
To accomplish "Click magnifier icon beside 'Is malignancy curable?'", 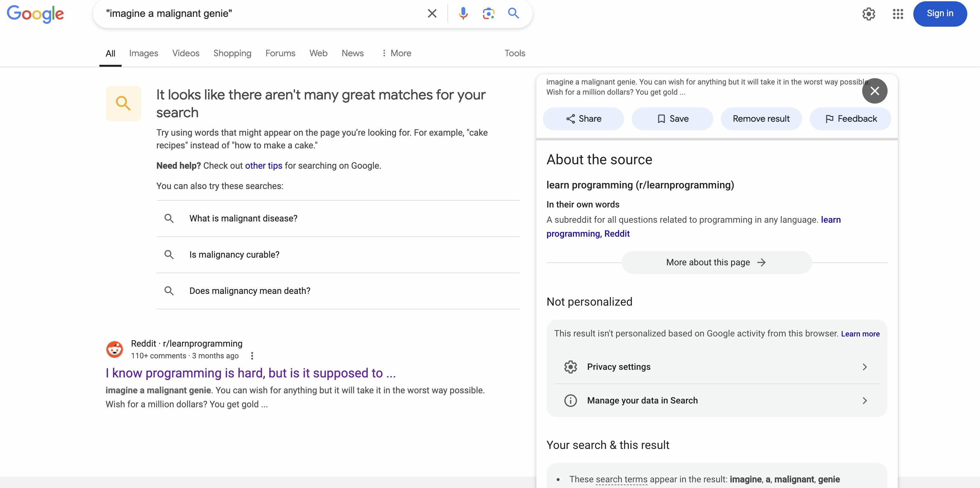I will click(169, 255).
